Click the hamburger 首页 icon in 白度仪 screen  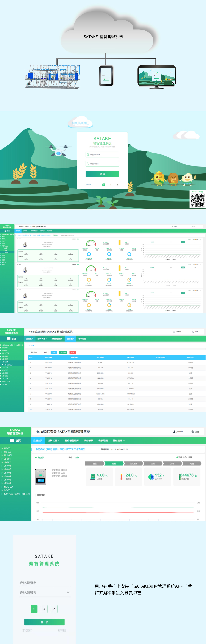click(12, 441)
